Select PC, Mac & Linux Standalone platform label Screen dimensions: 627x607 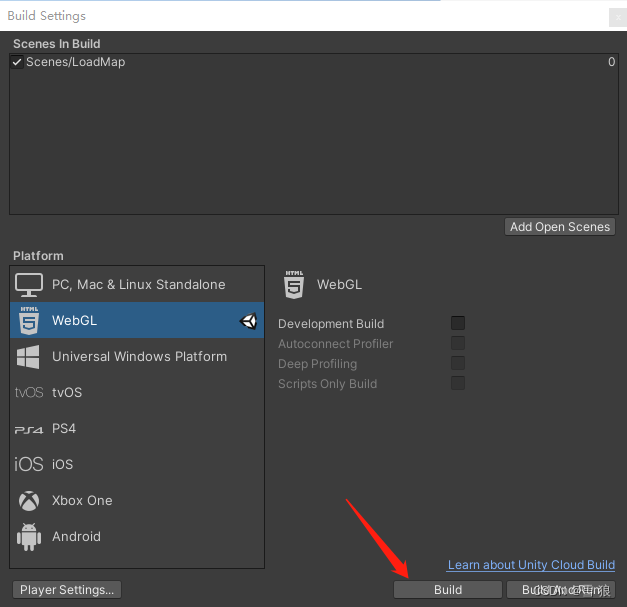click(139, 285)
